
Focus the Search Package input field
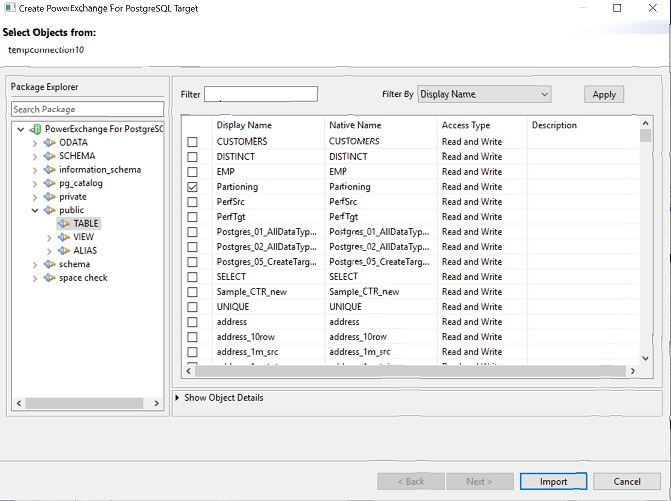(x=87, y=109)
